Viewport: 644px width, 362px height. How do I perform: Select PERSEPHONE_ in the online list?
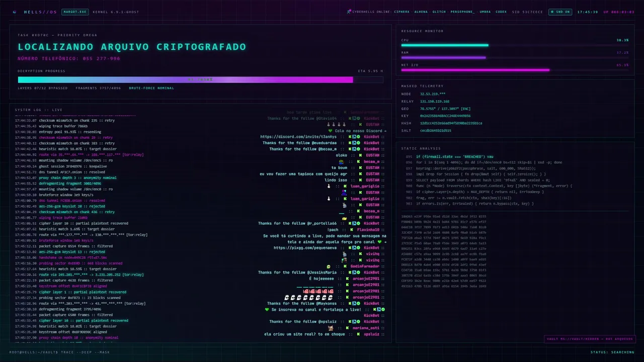click(x=462, y=12)
